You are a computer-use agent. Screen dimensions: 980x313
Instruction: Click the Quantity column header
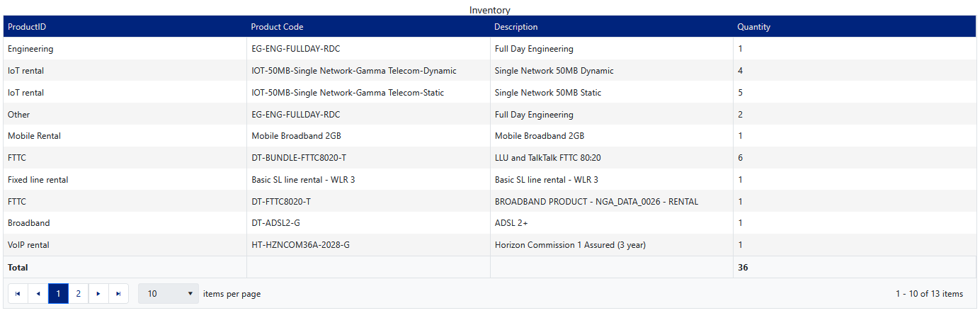[x=753, y=27]
